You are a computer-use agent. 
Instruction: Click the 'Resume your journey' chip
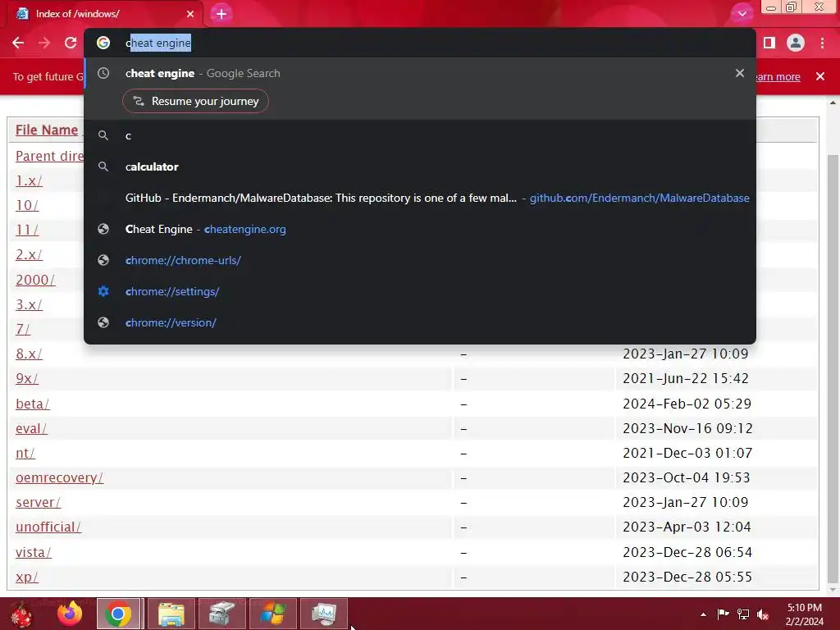[x=195, y=101]
